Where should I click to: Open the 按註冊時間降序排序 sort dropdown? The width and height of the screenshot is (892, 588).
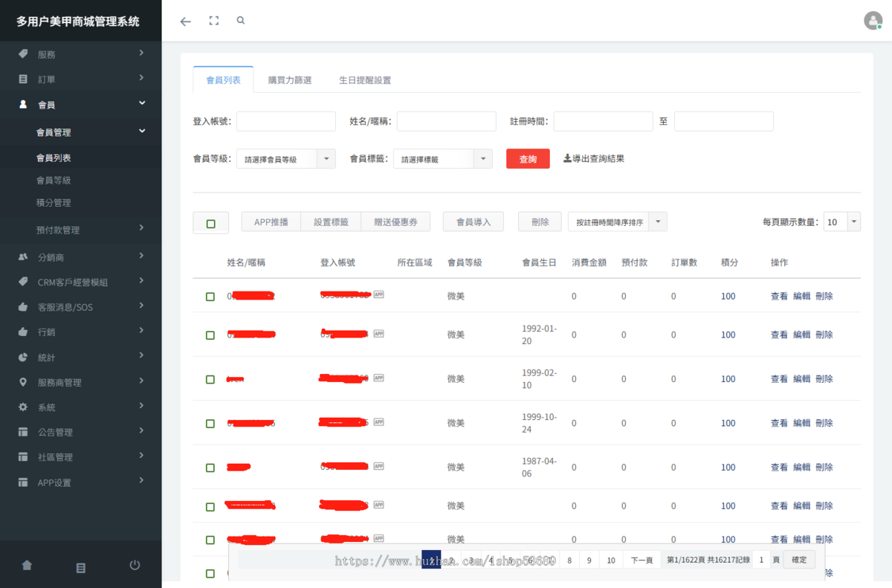tap(618, 222)
